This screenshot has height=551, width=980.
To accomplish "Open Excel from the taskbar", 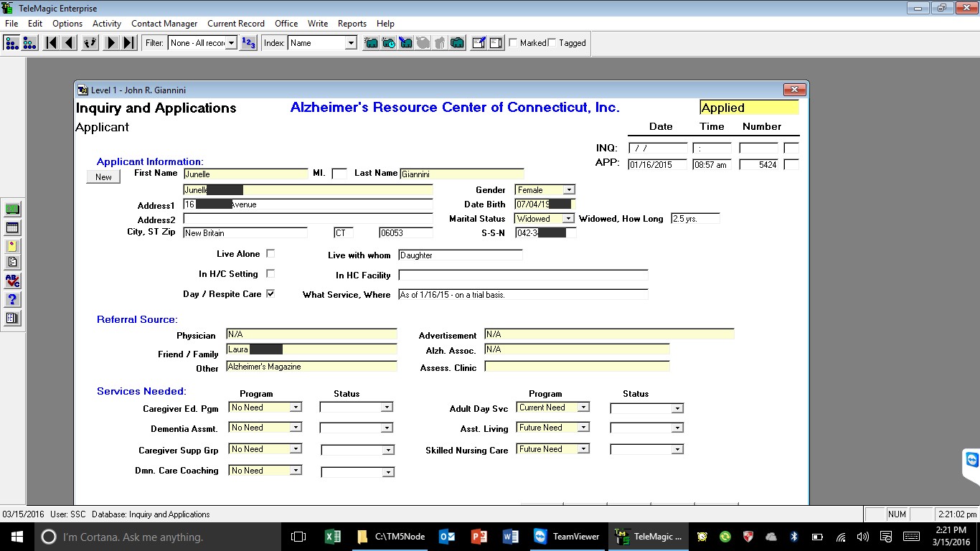I will point(333,537).
